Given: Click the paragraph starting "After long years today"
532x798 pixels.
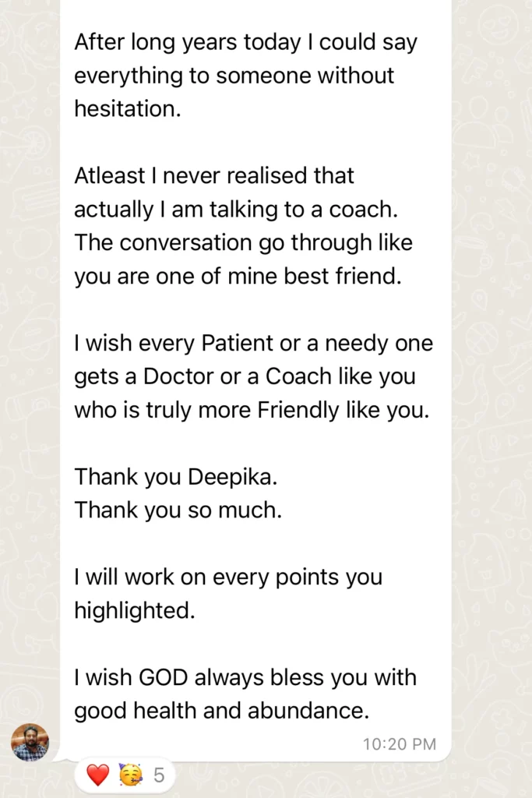Looking at the screenshot, I should 245,42.
